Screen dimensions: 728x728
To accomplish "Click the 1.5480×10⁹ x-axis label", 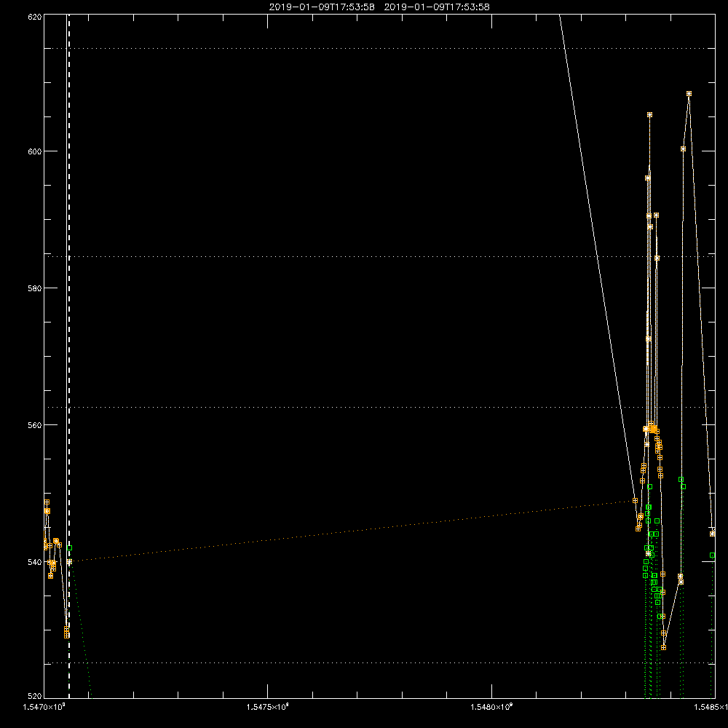I will [x=491, y=707].
